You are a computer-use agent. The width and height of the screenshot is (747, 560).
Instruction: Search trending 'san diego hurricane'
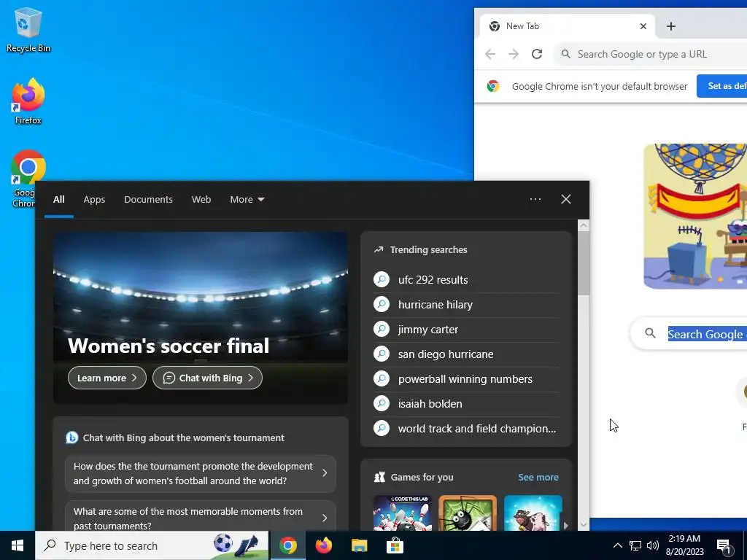(x=466, y=354)
